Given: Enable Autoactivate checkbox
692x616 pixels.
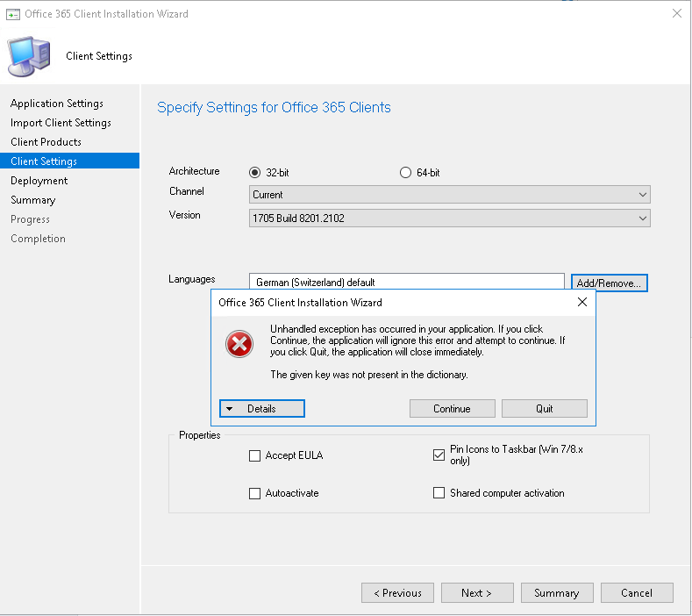Looking at the screenshot, I should 254,493.
